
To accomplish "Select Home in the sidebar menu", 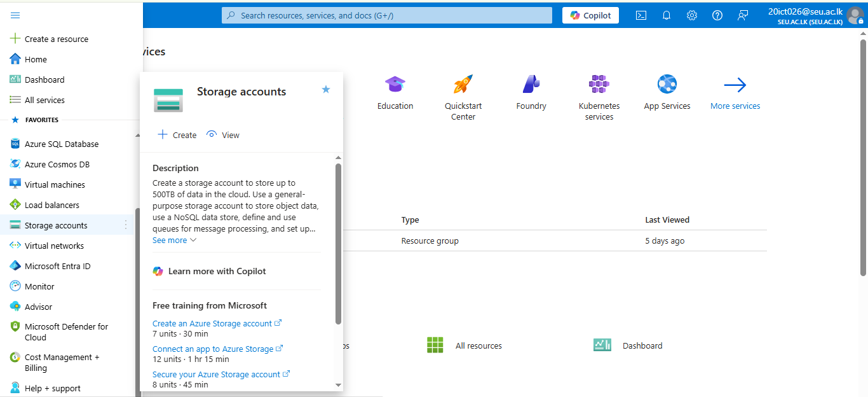I will point(36,59).
